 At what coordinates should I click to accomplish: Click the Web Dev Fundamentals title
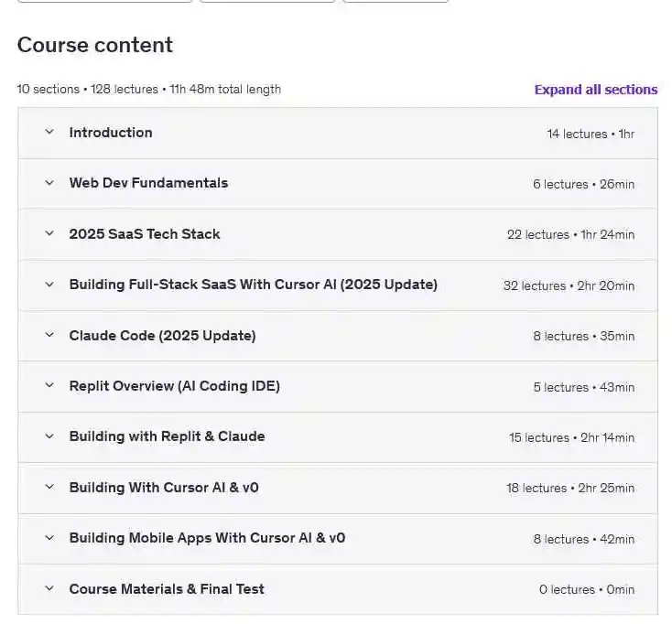148,183
